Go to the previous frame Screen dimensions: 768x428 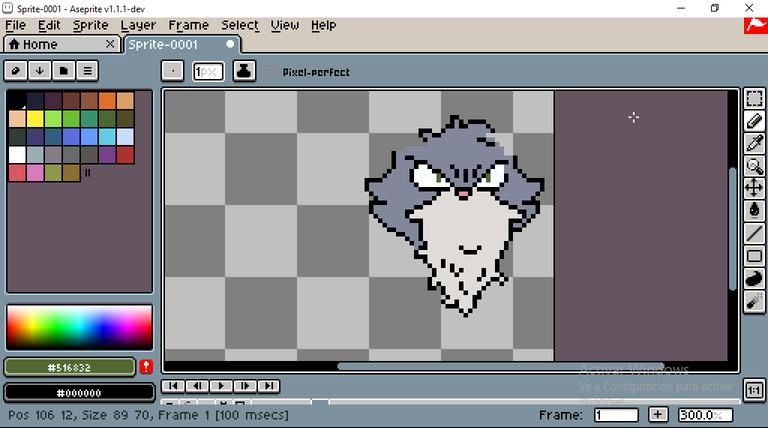[197, 386]
